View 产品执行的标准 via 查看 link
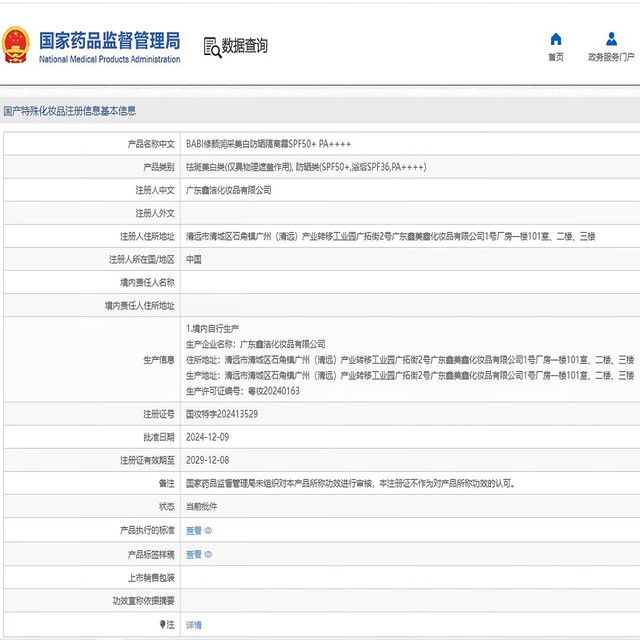The width and height of the screenshot is (640, 640). pyautogui.click(x=194, y=531)
